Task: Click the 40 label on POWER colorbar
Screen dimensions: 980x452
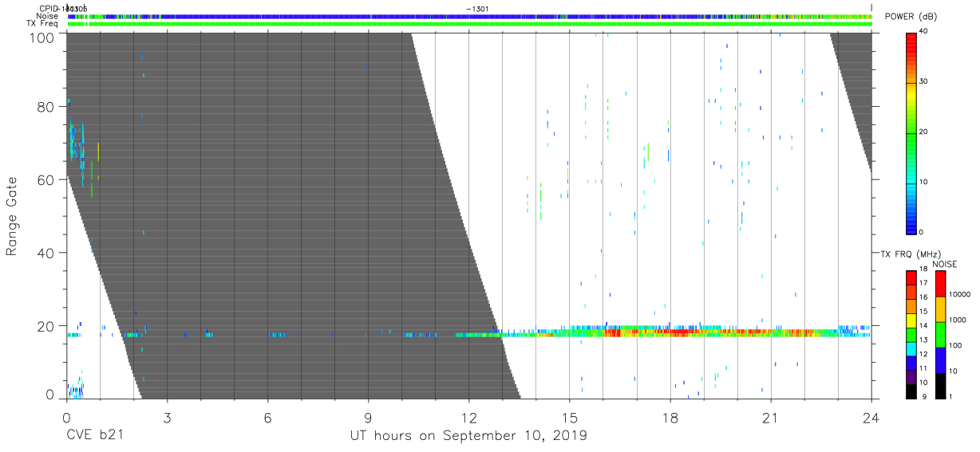Action: pos(925,31)
